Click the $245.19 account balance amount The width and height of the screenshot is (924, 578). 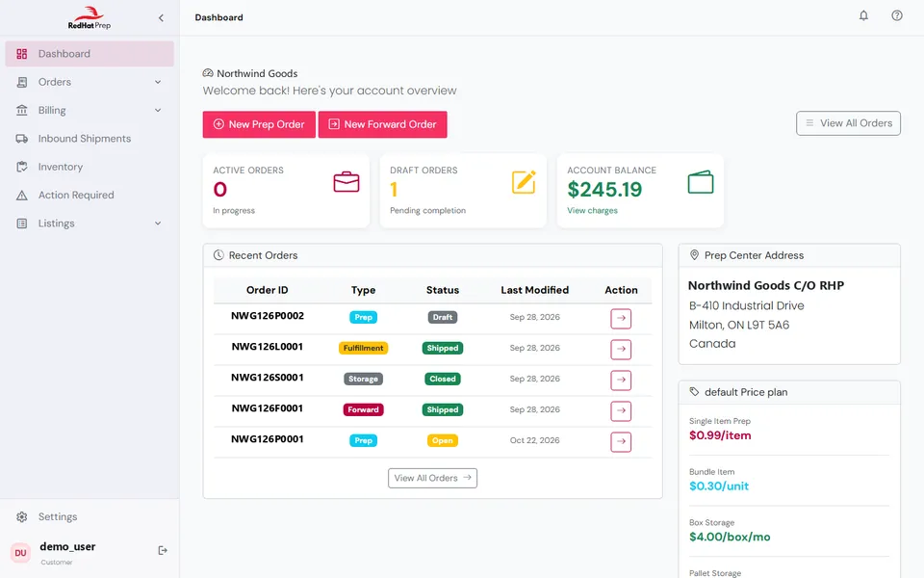(x=604, y=190)
